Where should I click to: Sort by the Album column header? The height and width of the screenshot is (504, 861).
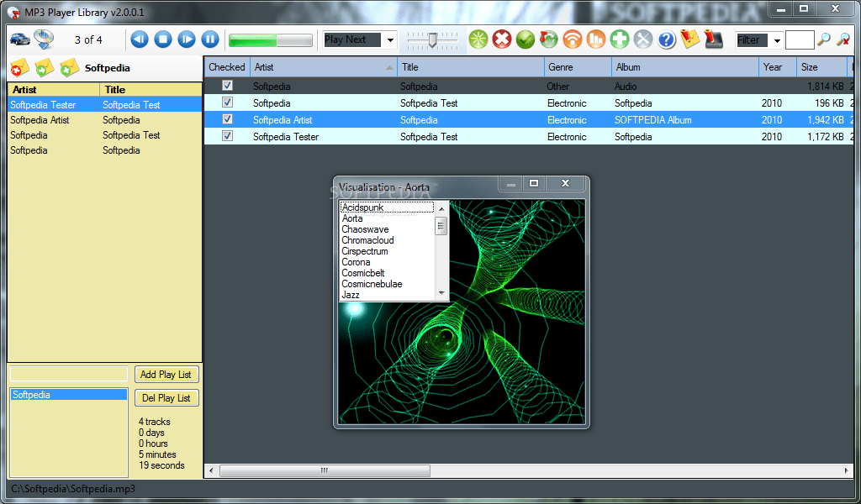pyautogui.click(x=684, y=67)
